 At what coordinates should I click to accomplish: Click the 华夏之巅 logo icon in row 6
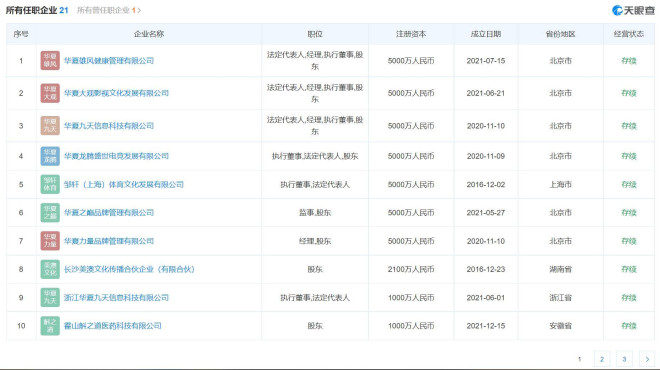(50, 213)
